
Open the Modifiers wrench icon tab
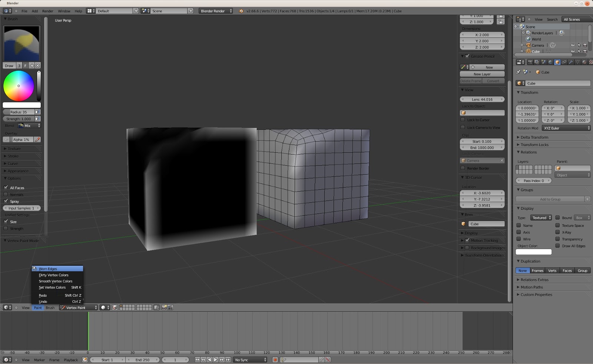point(570,62)
